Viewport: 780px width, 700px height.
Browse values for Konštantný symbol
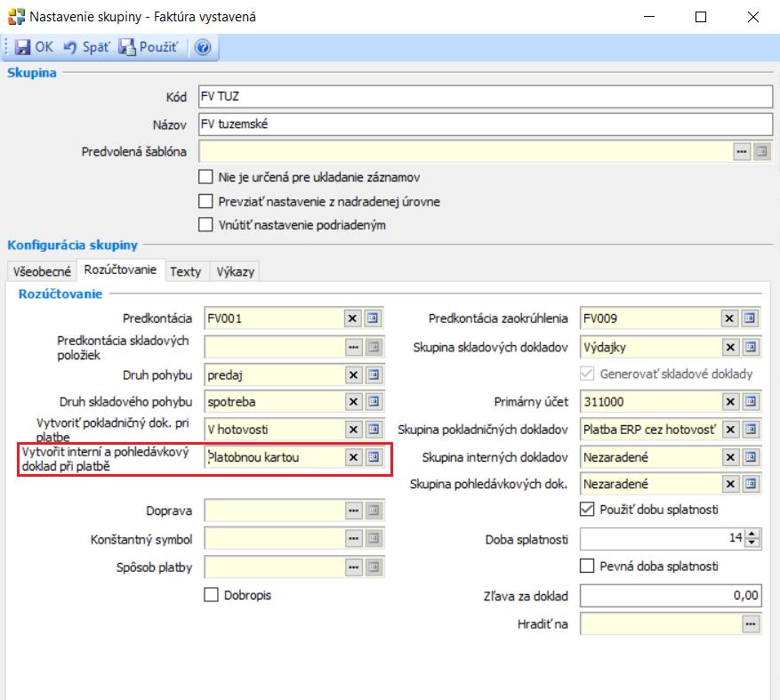[x=353, y=538]
